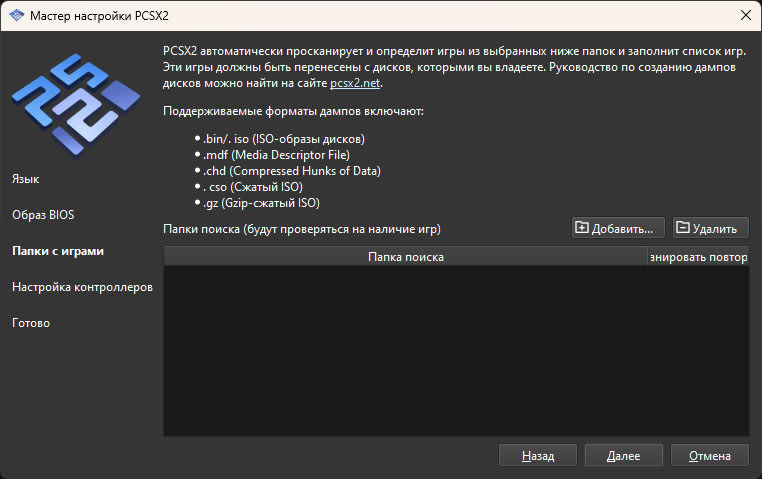Click the .cso (Сжатый ISO) line
The image size is (762, 479).
pos(253,187)
